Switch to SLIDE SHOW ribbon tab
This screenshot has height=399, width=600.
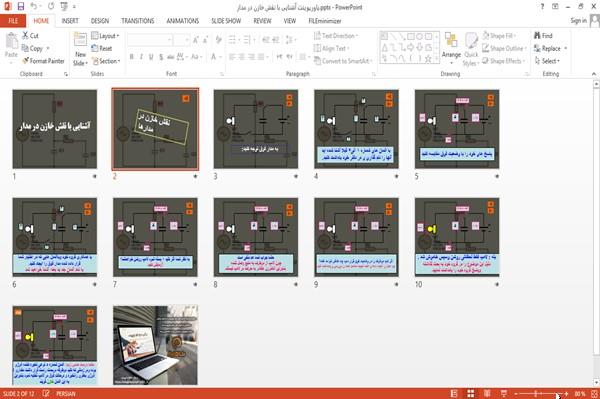(x=226, y=21)
